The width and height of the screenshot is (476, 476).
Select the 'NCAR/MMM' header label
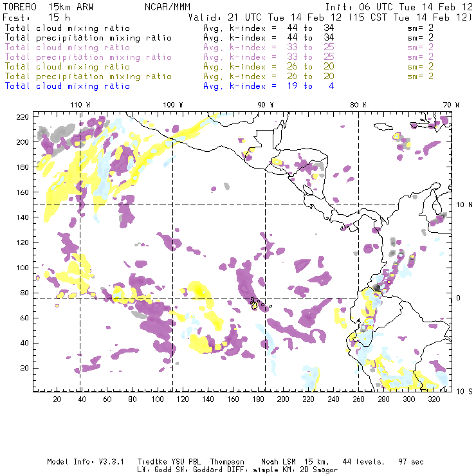168,7
